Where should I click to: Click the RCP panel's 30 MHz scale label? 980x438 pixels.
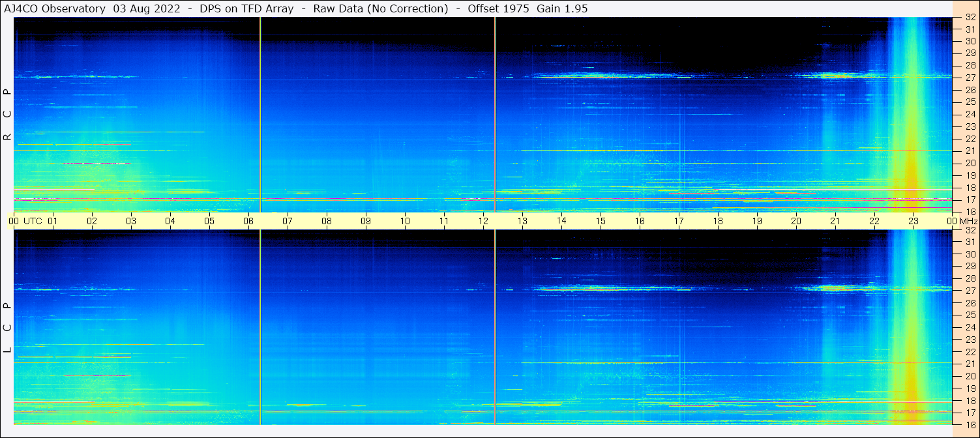(x=970, y=41)
